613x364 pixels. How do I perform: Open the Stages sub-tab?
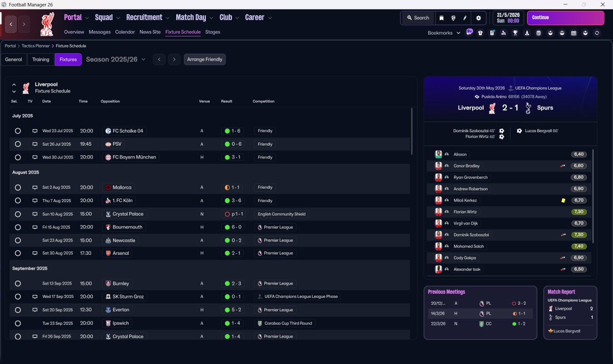(x=213, y=32)
